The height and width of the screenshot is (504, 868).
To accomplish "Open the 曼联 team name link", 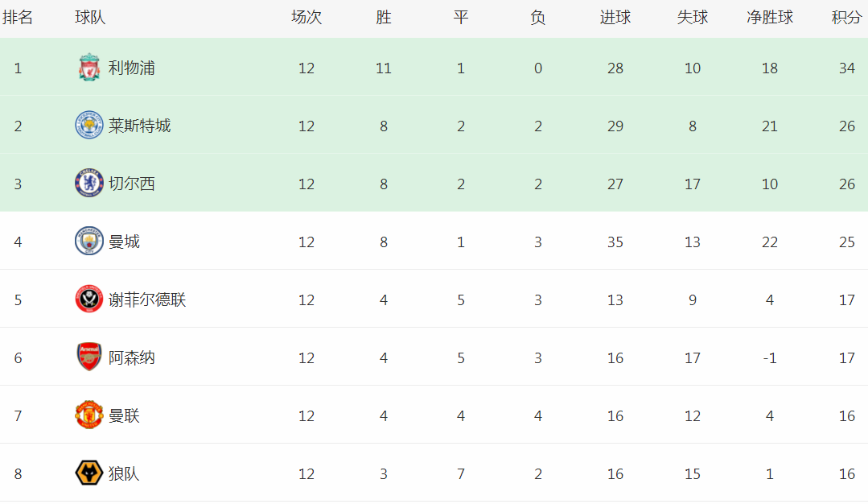I will coord(124,415).
